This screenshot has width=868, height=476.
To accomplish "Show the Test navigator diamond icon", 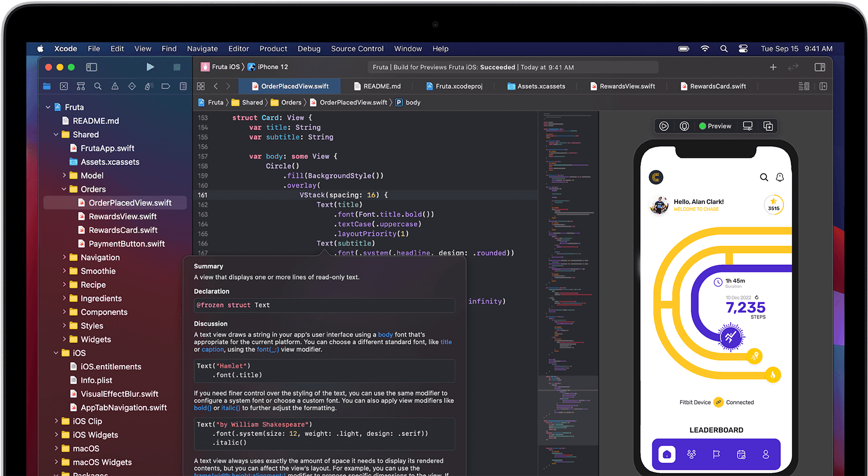I will pos(132,86).
